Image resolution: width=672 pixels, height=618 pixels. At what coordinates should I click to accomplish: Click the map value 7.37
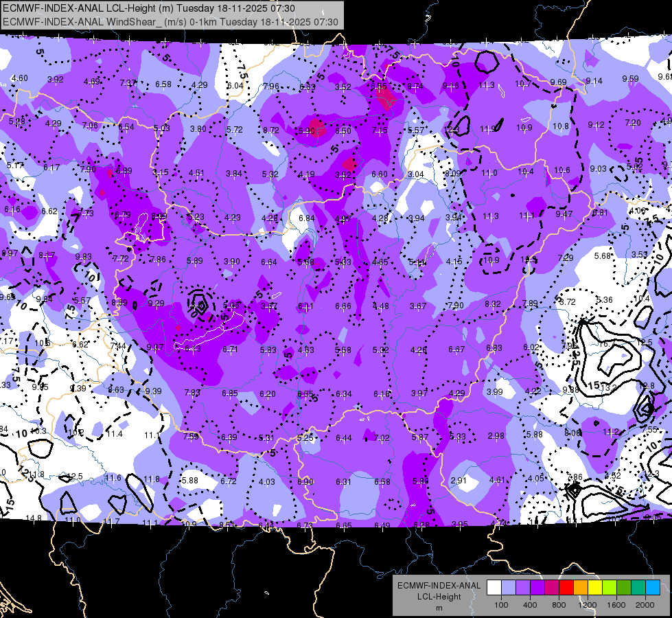[x=128, y=83]
